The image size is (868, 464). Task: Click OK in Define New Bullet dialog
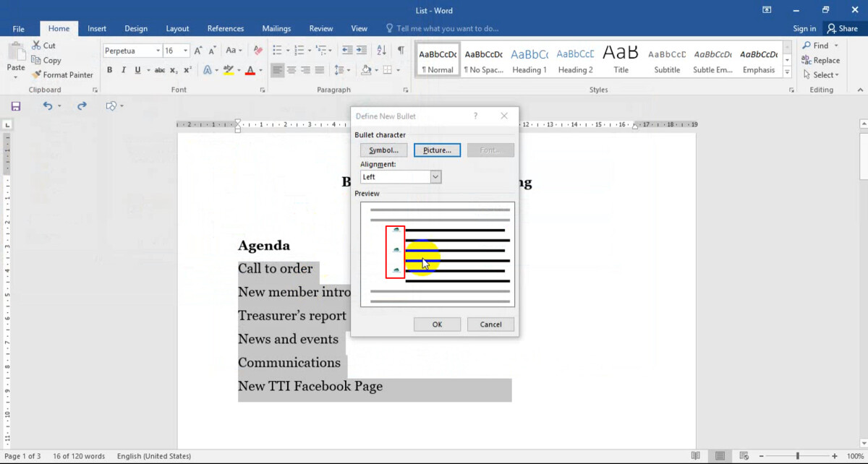point(437,325)
